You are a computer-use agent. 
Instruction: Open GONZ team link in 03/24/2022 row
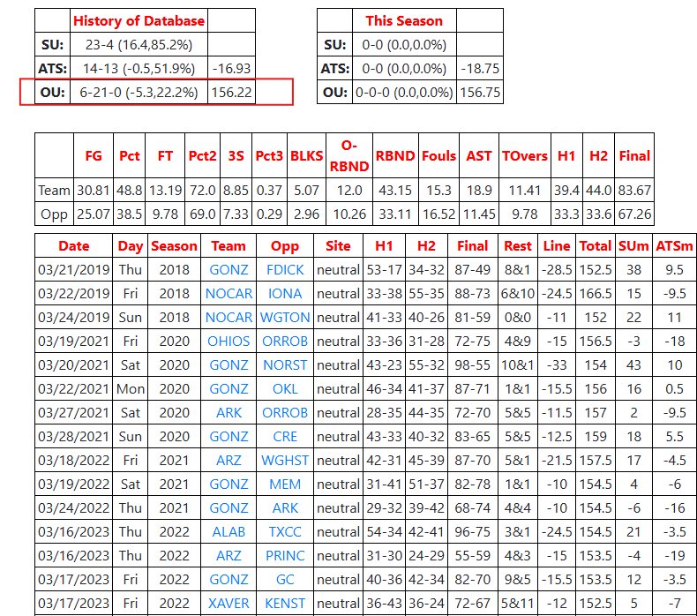tap(229, 508)
